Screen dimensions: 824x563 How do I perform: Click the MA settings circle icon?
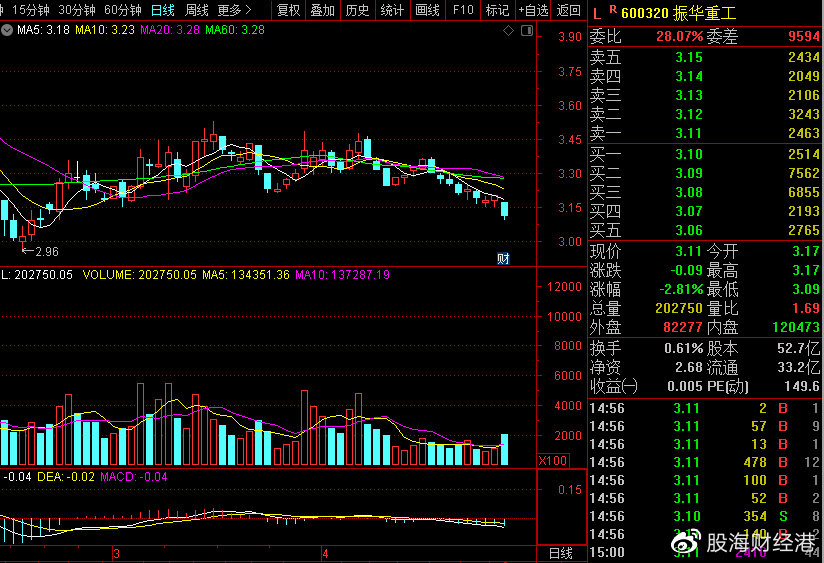(7, 30)
